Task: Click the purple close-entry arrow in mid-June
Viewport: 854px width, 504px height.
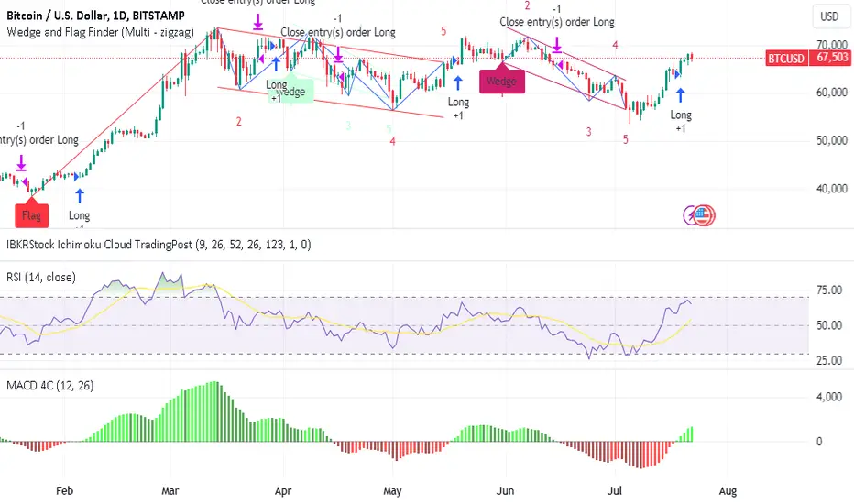Action: [556, 45]
